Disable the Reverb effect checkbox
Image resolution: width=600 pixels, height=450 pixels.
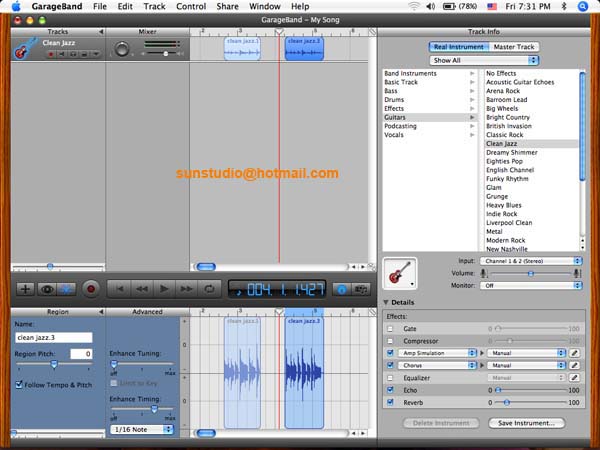point(390,402)
